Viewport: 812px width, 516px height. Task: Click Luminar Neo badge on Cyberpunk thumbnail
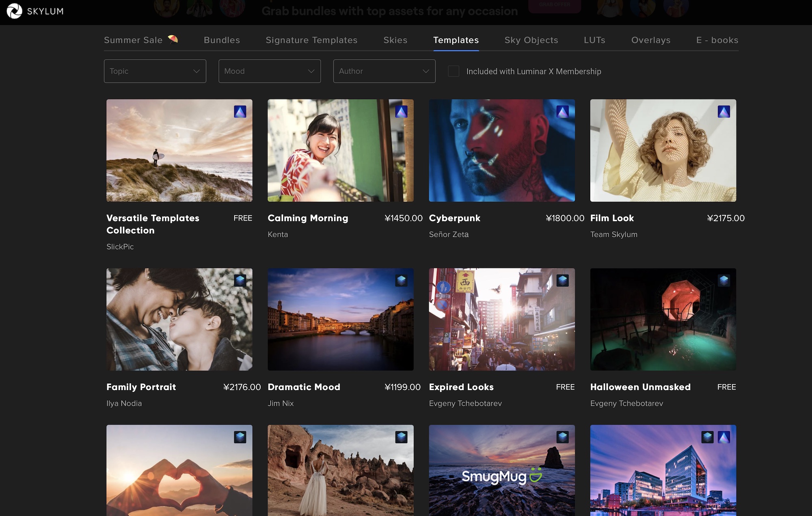point(562,112)
